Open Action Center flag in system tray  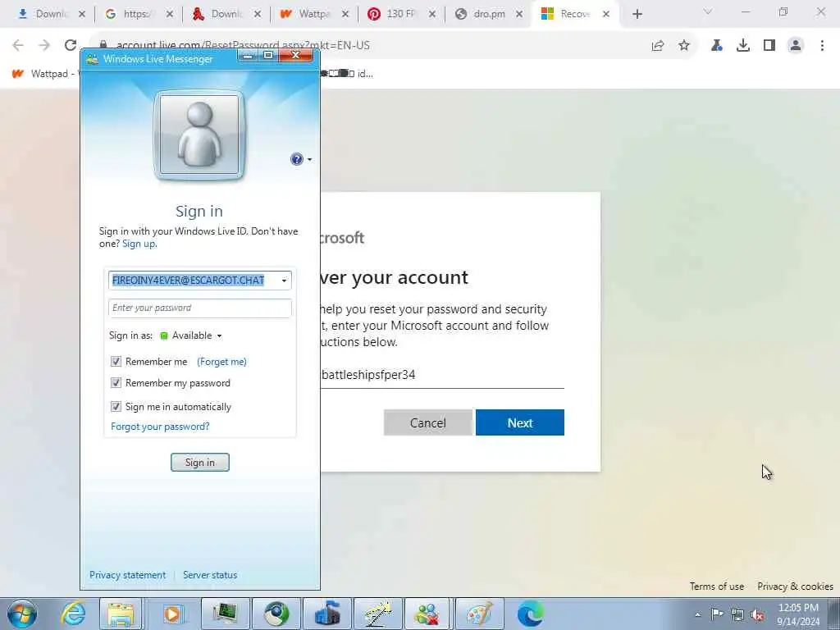click(x=717, y=614)
